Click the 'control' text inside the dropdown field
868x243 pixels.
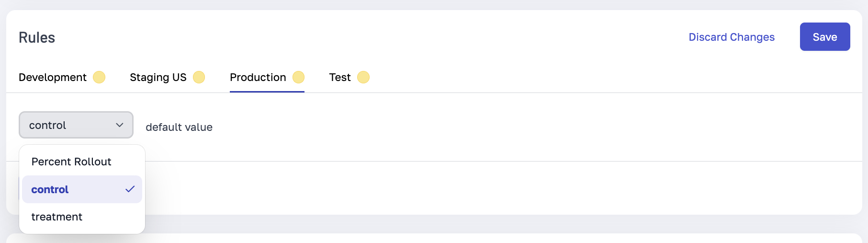(x=47, y=126)
